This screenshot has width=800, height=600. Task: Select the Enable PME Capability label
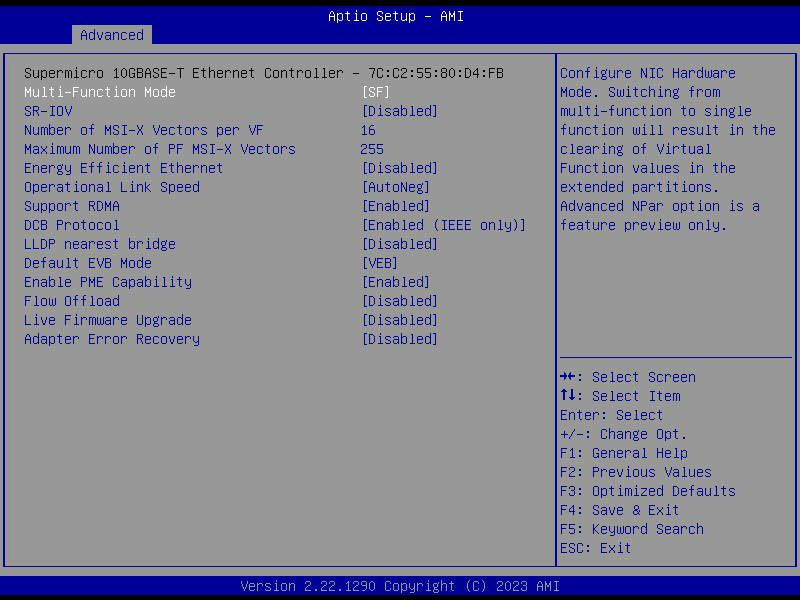[x=108, y=282]
